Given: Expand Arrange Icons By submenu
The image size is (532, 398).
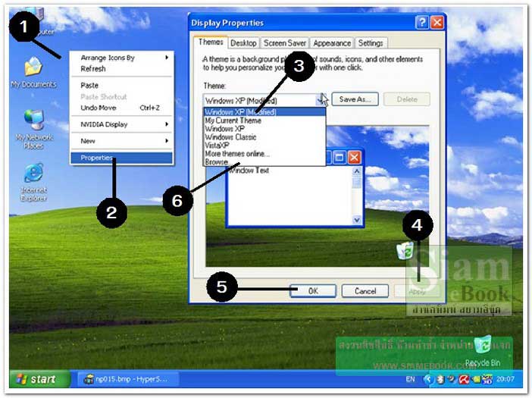Looking at the screenshot, I should (x=122, y=58).
